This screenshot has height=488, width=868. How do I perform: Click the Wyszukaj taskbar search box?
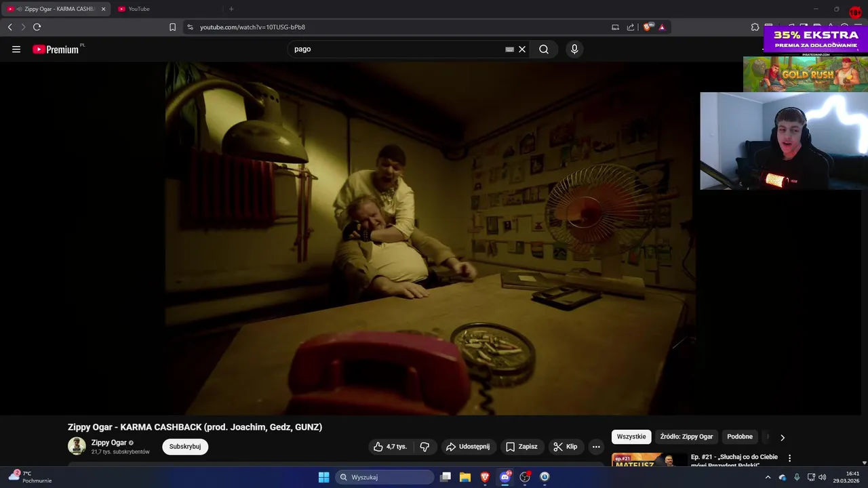click(x=385, y=477)
